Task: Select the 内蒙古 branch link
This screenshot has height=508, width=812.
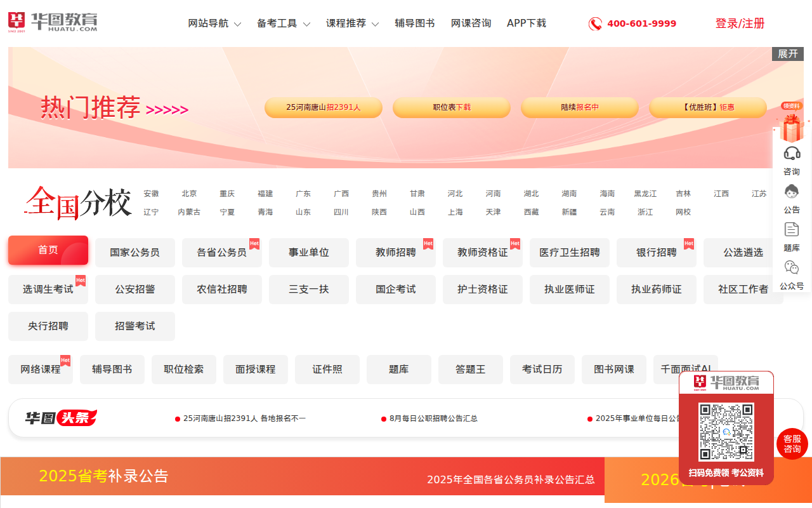Action: 189,212
